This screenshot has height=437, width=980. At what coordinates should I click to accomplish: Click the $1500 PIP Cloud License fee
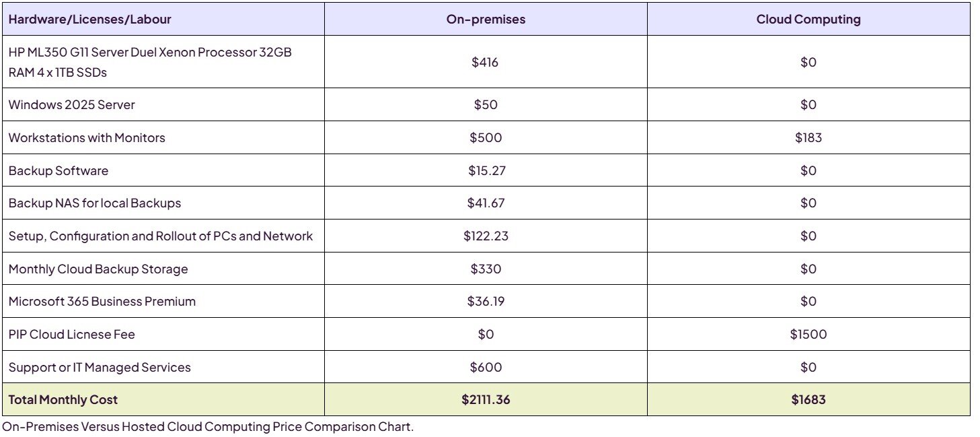(808, 335)
